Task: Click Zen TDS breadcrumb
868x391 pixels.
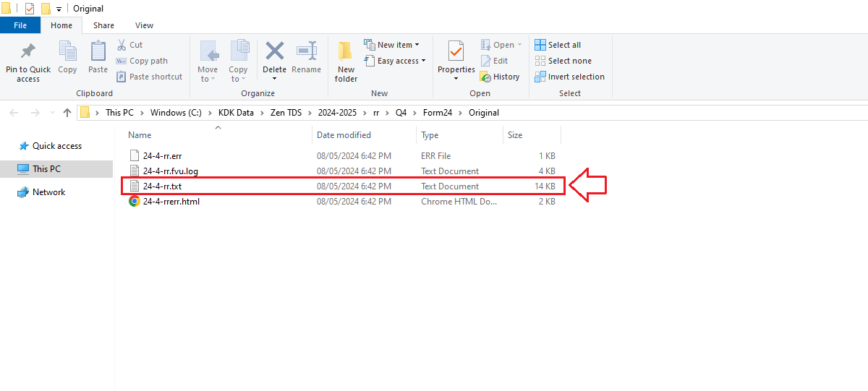Action: pos(284,113)
